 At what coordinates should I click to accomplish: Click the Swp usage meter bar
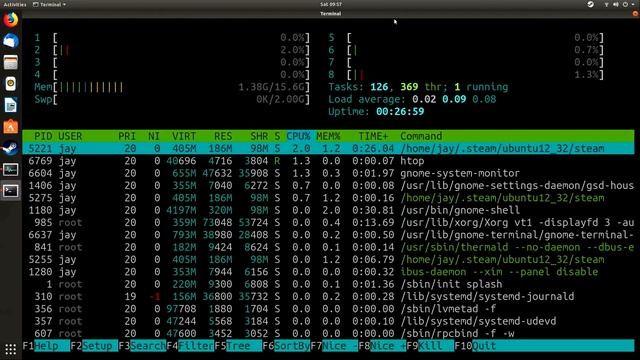coord(172,99)
